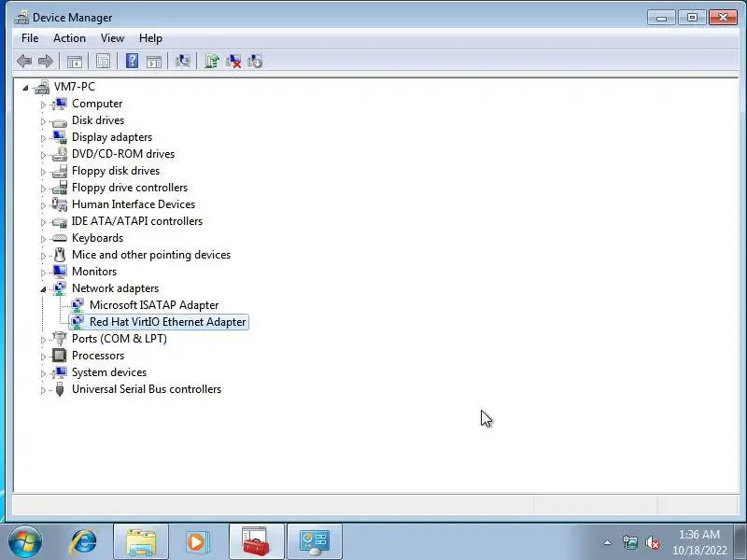Click Disable device toolbar icon
747x560 pixels.
(255, 61)
